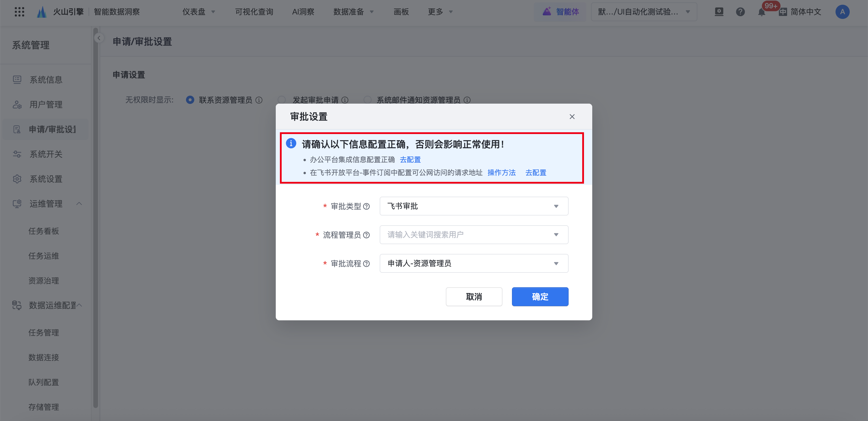868x421 pixels.
Task: Open the 可视化查询 top menu
Action: [254, 12]
